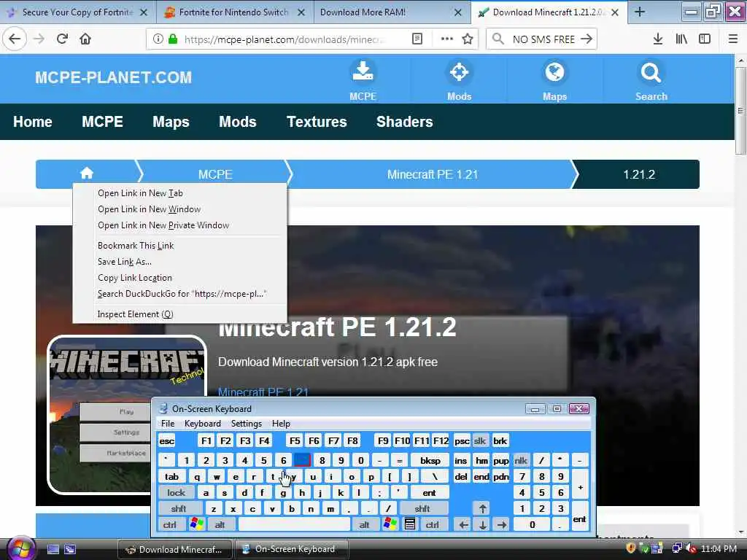Open the downloads arrow in toolbar
Viewport: 747px width, 560px height.
(x=658, y=39)
